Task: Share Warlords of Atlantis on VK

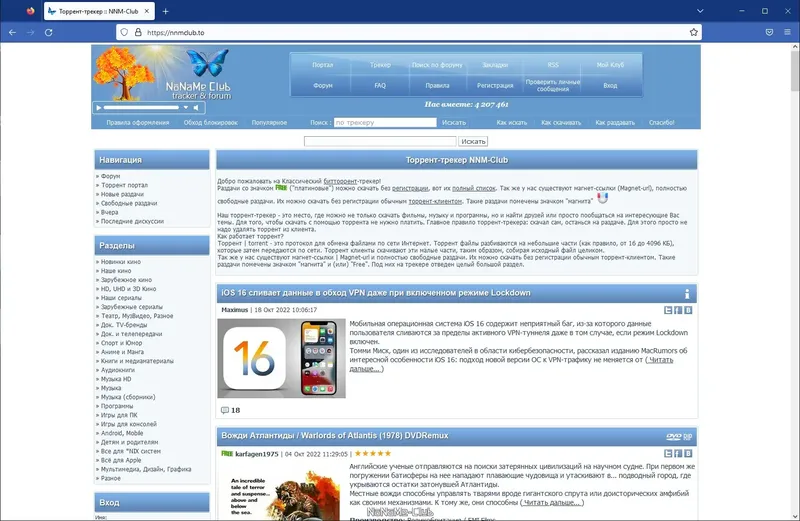Action: pos(688,454)
